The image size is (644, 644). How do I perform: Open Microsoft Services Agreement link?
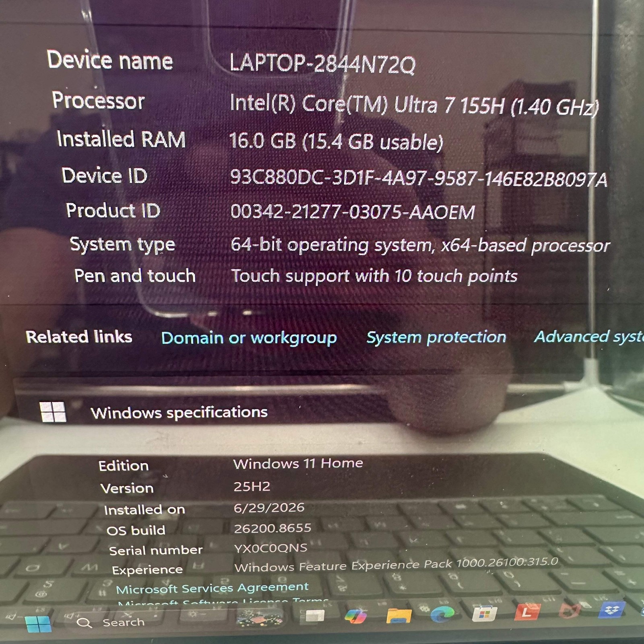[x=212, y=588]
